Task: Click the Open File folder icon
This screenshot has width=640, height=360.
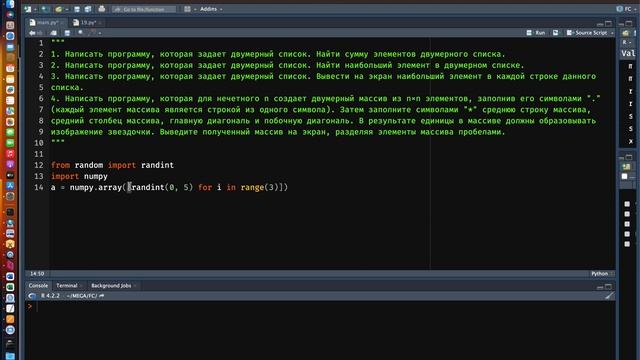Action: click(59, 9)
